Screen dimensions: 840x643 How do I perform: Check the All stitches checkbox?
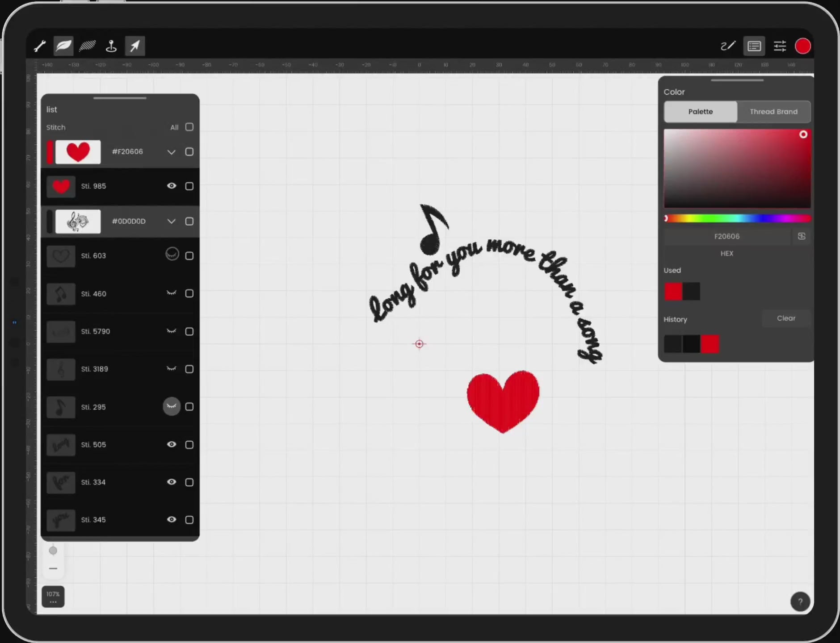point(189,127)
